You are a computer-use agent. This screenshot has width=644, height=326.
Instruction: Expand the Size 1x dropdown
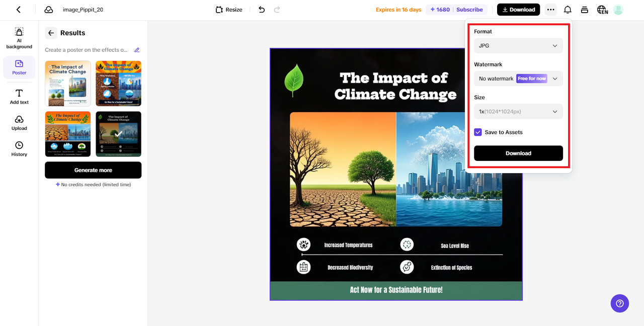pyautogui.click(x=518, y=112)
